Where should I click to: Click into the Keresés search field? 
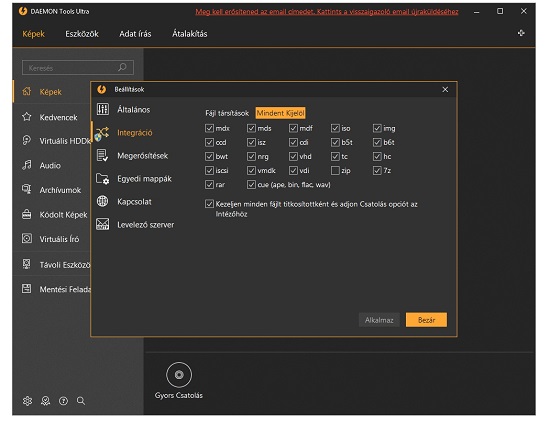point(78,67)
